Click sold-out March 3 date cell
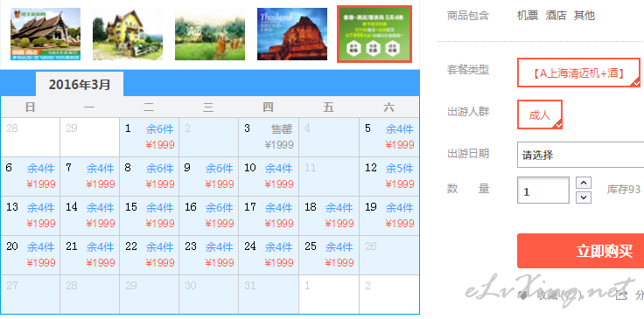Image resolution: width=644 pixels, height=319 pixels. tap(269, 137)
